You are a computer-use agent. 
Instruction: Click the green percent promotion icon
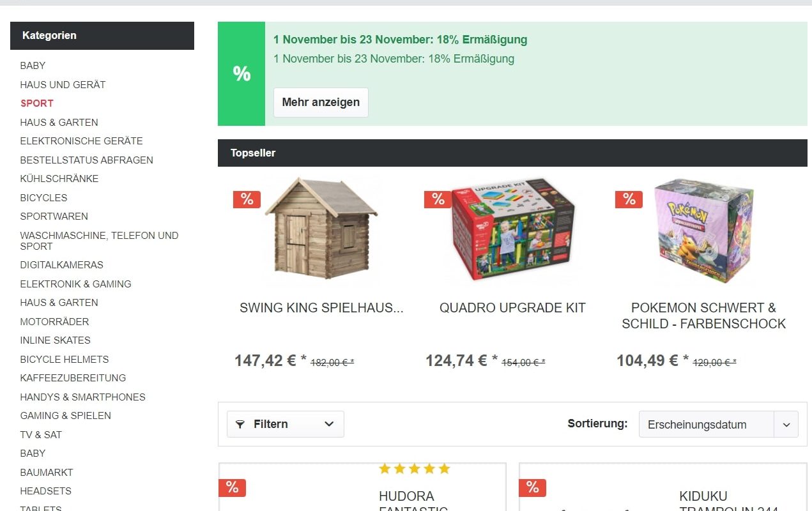pyautogui.click(x=241, y=74)
